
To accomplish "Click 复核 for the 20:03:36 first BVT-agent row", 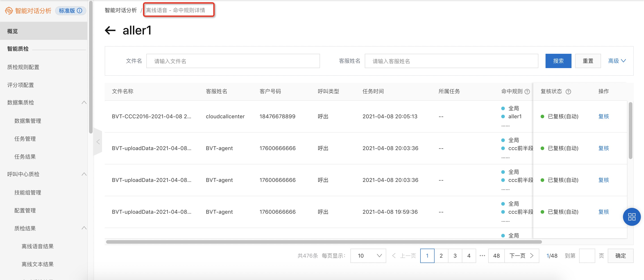I will coord(603,148).
